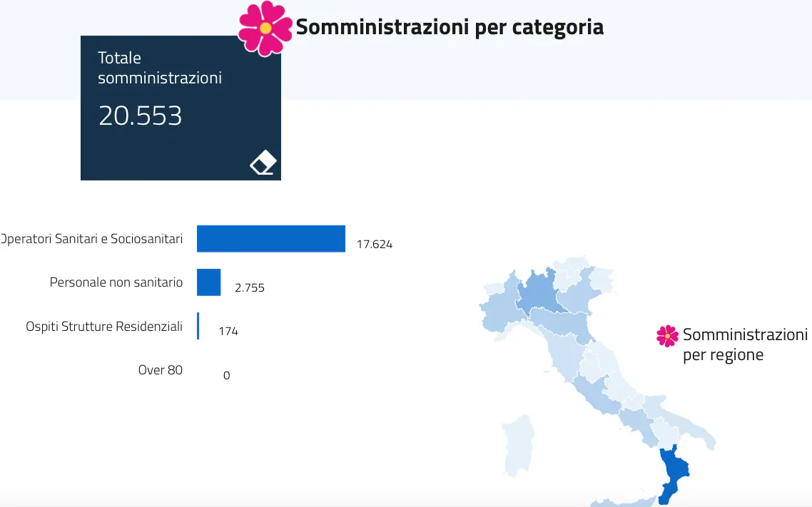
Task: Click the small flower beside Somministrazioni per regione
Action: click(668, 336)
